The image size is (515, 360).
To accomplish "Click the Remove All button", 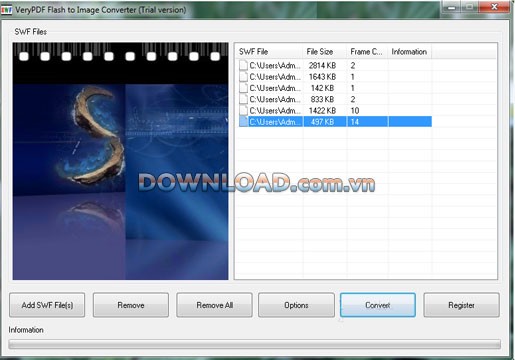I will [214, 305].
